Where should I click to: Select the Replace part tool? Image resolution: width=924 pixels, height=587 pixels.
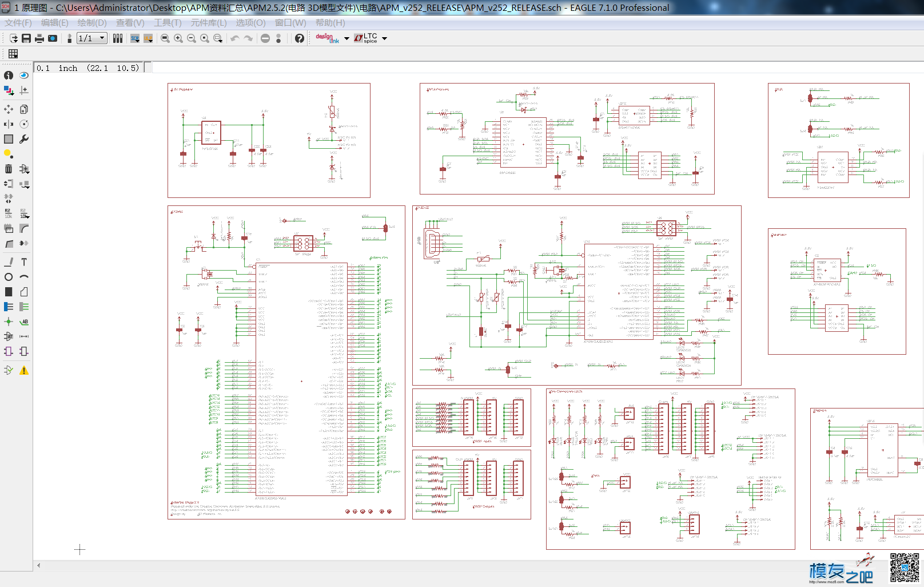[x=24, y=184]
